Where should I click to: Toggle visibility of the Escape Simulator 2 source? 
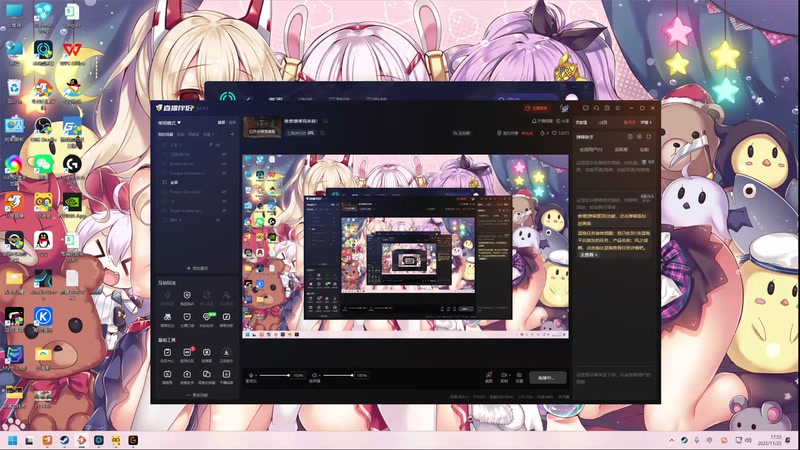pyautogui.click(x=224, y=173)
